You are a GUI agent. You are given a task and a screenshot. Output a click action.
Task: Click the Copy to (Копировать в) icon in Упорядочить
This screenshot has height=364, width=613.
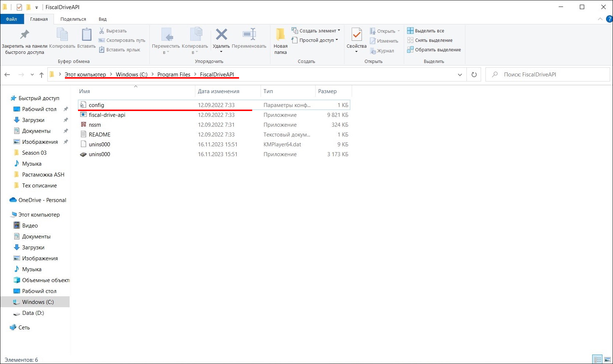[195, 35]
